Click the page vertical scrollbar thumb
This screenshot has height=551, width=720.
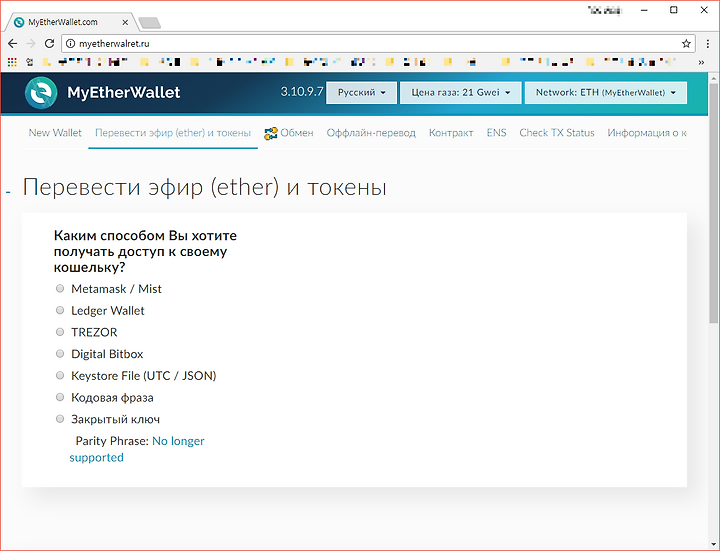coord(714,202)
